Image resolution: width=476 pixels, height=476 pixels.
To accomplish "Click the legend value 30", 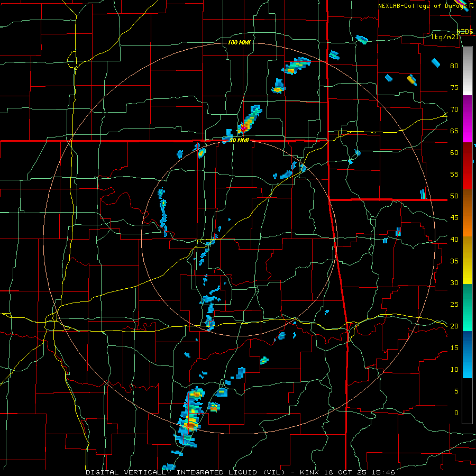I will pyautogui.click(x=454, y=282).
